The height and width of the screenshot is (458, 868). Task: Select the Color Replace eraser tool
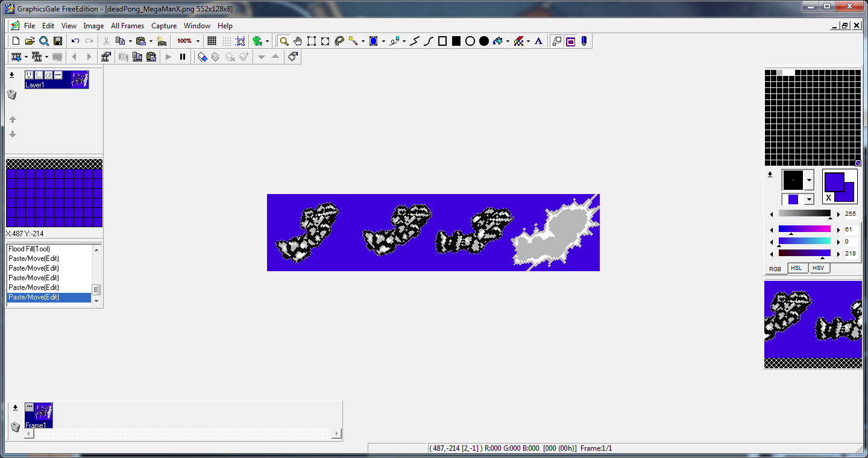(x=518, y=41)
